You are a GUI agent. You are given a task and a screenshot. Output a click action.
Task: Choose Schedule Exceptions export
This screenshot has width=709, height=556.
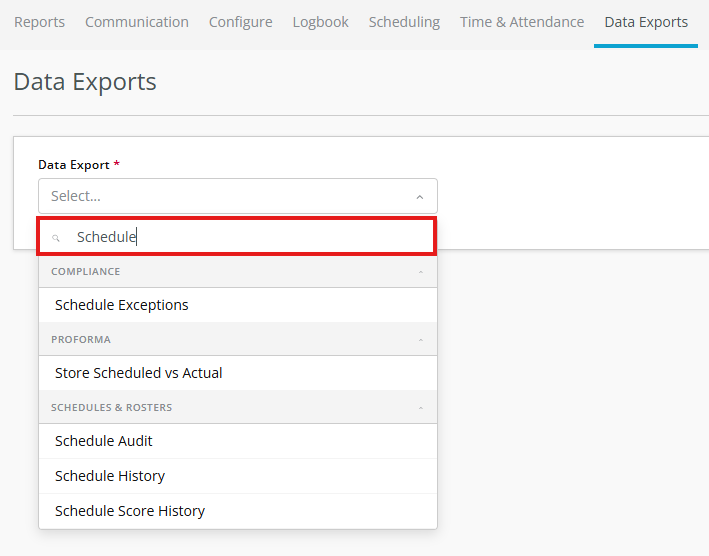[238, 305]
